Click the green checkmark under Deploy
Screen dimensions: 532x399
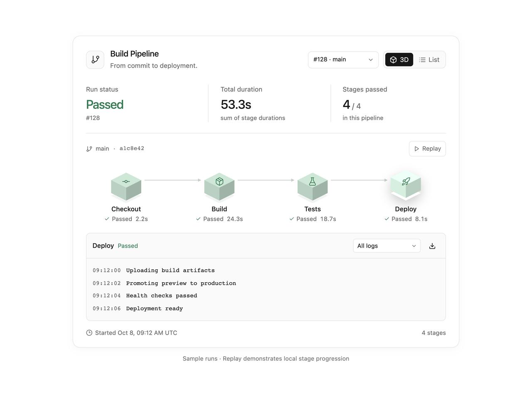tap(387, 219)
